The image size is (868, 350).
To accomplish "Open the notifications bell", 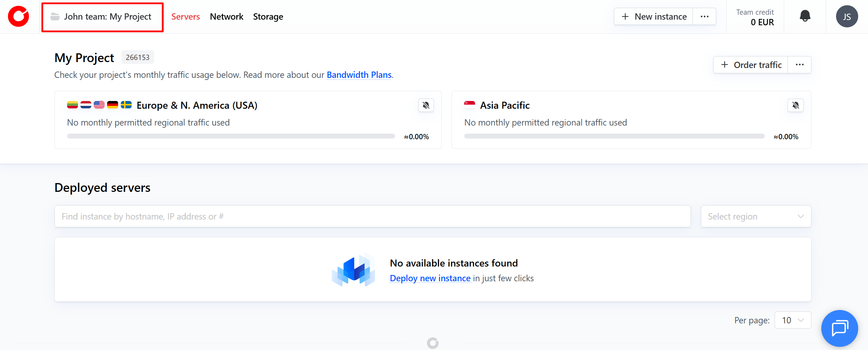I will click(x=805, y=16).
